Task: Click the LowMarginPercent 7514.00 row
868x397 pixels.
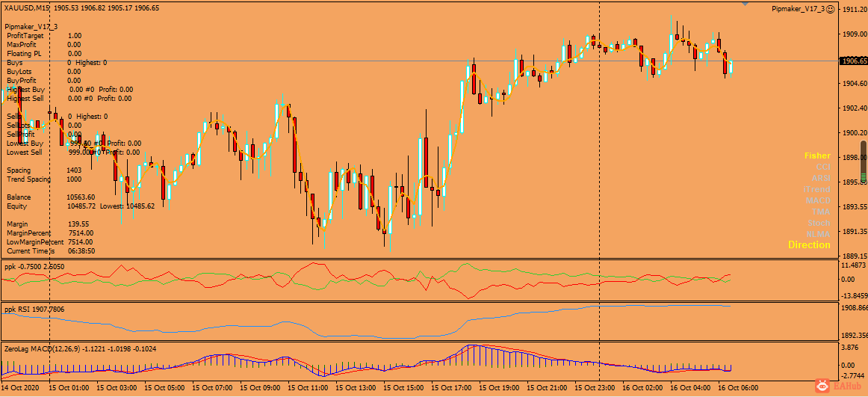Action: [x=50, y=242]
